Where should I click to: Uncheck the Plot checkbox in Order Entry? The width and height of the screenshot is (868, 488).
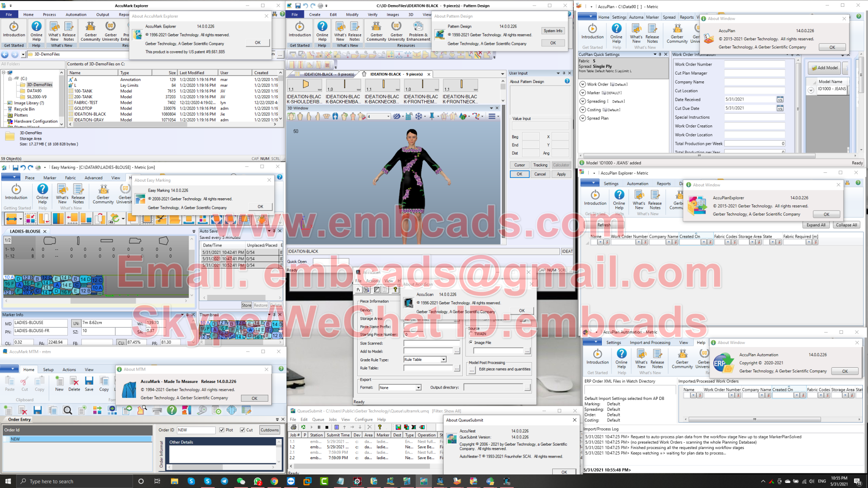pos(222,430)
